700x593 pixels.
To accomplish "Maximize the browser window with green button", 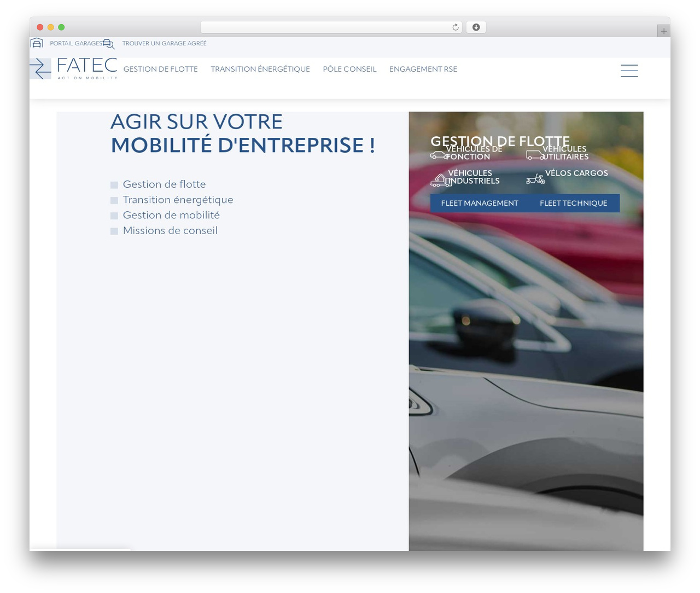I will [61, 27].
